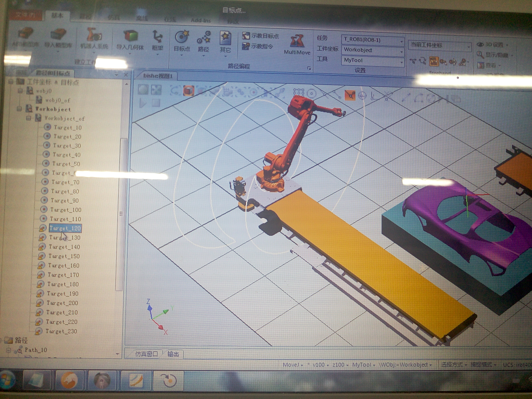
Task: Toggle the highlighted part selection icon in view toolbar
Action: (189, 91)
